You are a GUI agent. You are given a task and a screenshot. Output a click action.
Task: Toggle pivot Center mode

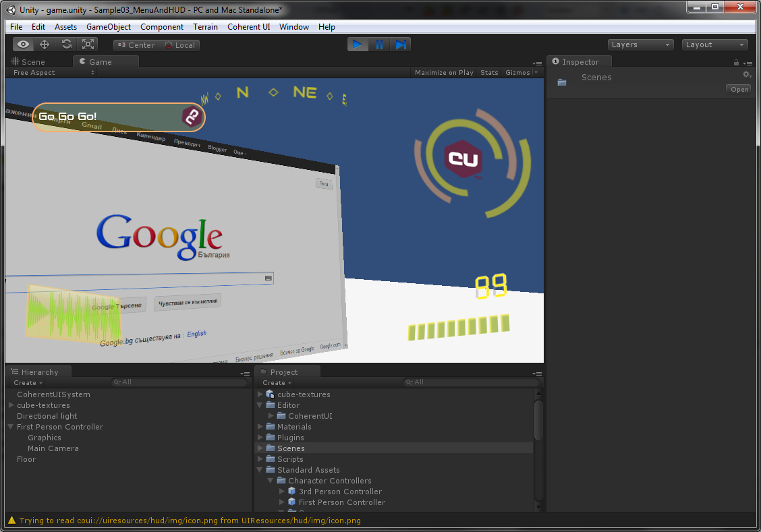[x=136, y=45]
